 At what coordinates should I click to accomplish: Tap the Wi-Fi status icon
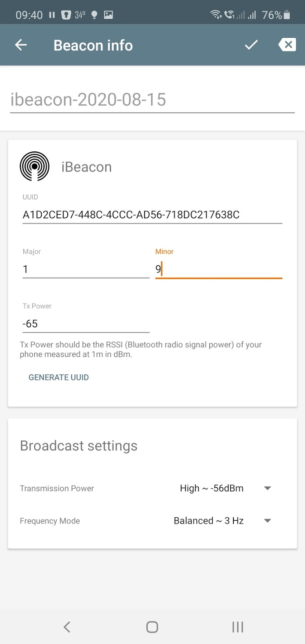pos(216,15)
